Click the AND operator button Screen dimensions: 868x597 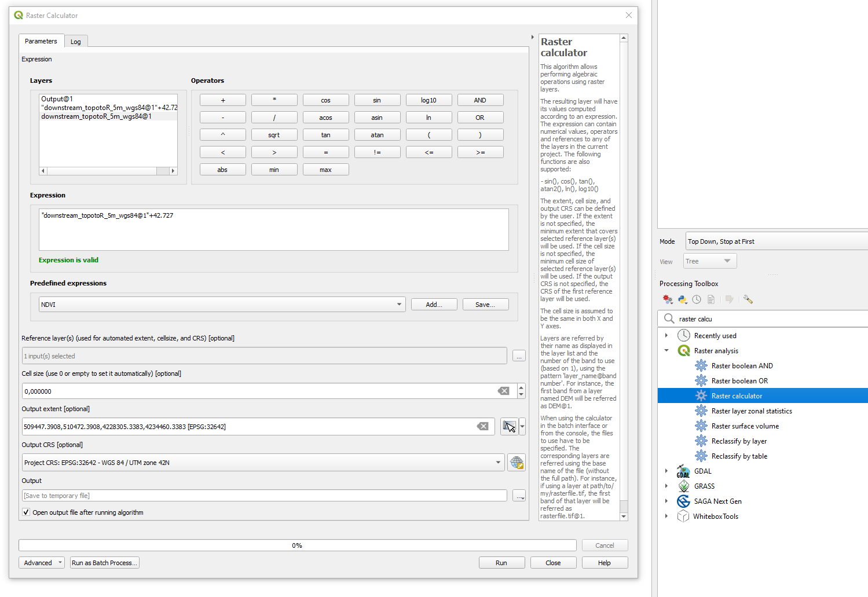[x=480, y=100]
